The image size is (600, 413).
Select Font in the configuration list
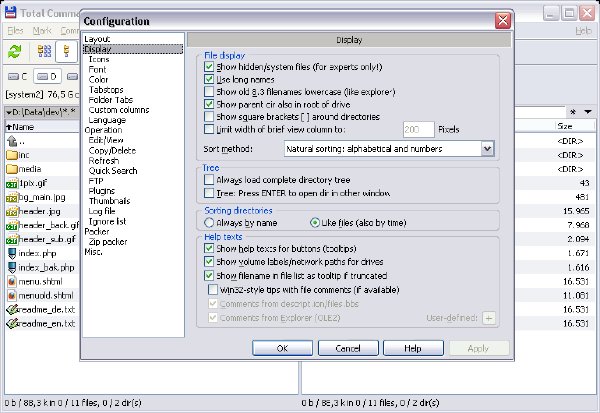point(97,69)
